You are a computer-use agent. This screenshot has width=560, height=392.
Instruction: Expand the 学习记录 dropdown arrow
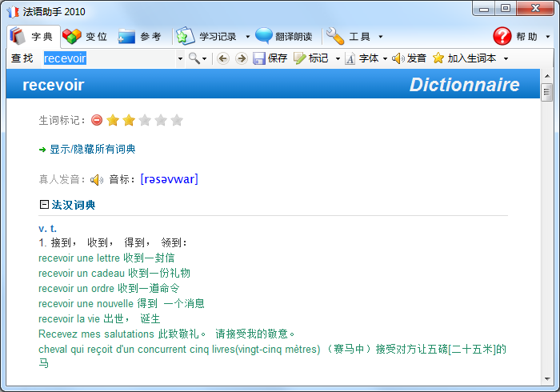tap(247, 37)
